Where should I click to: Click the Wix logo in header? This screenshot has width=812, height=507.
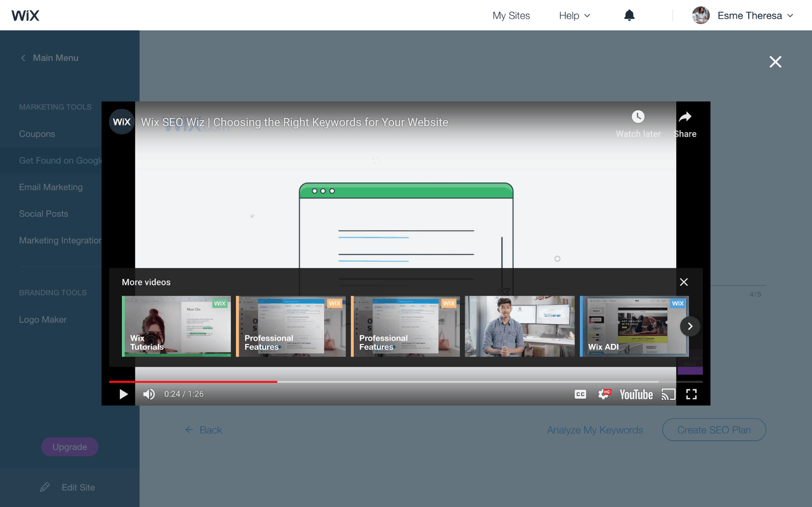point(25,15)
